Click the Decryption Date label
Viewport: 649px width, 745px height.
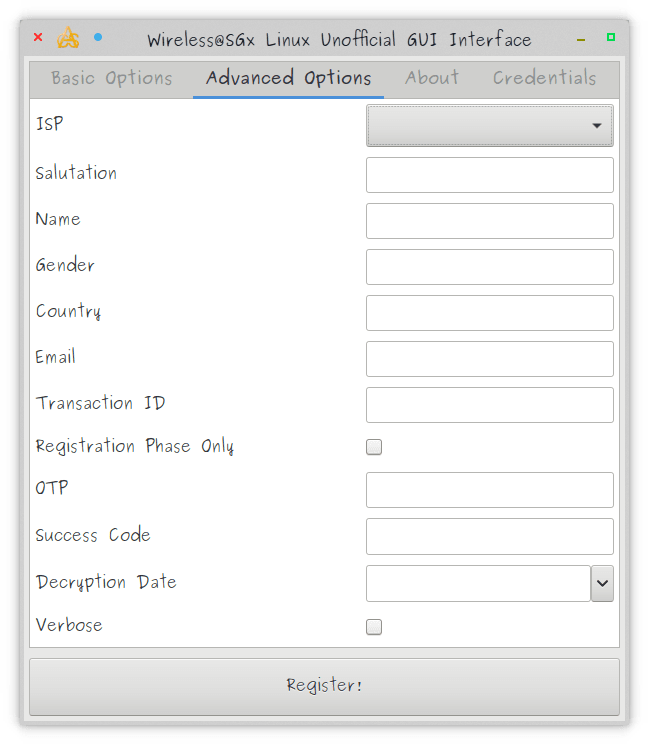pyautogui.click(x=106, y=583)
